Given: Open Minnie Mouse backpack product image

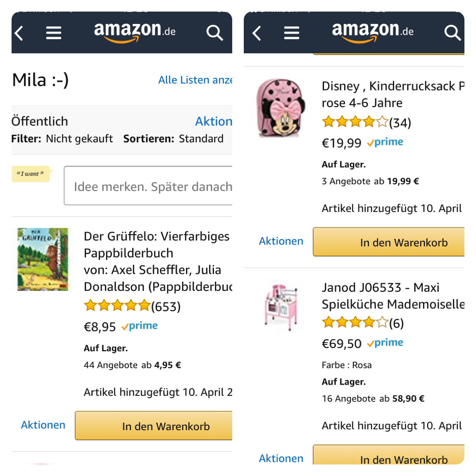Looking at the screenshot, I should tap(281, 108).
